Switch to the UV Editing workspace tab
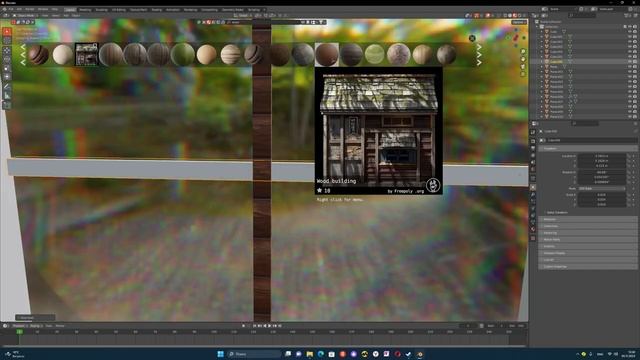This screenshot has width=640, height=360. [119, 9]
